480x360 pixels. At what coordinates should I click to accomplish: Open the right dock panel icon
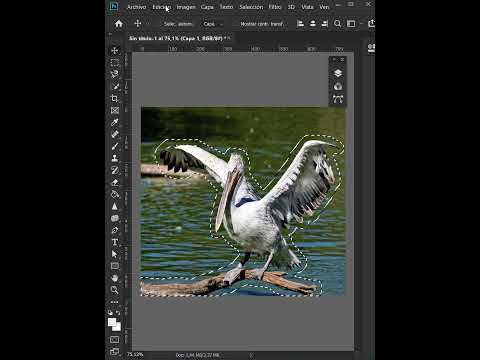tap(371, 48)
